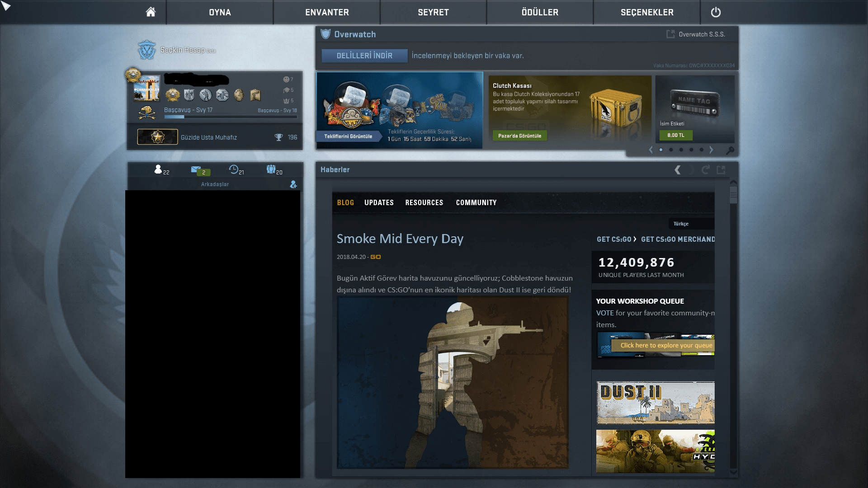Switch to COMMUNITY tab
This screenshot has height=488, width=868.
pos(476,202)
